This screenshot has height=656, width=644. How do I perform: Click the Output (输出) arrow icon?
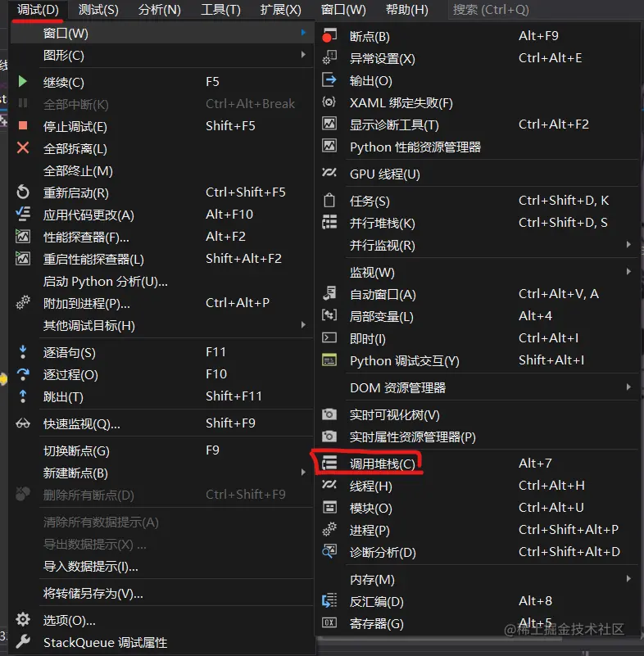point(329,79)
